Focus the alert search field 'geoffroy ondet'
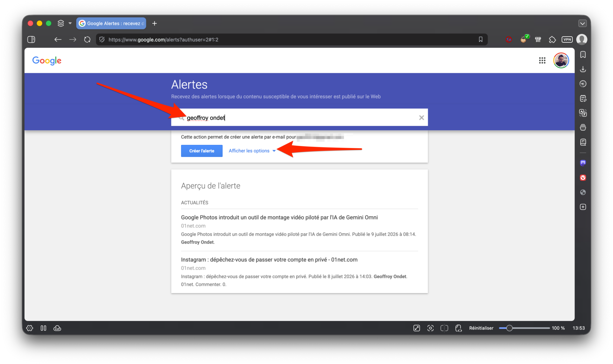 click(300, 118)
